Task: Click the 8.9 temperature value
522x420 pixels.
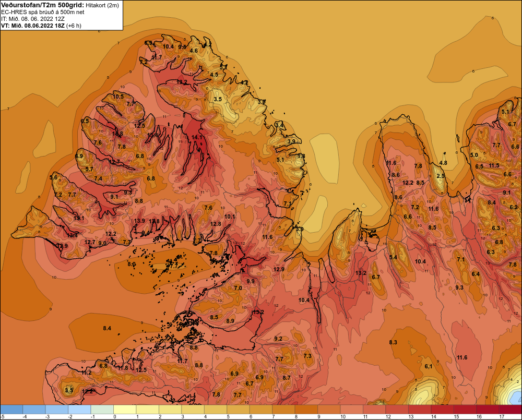Action: coord(230,321)
